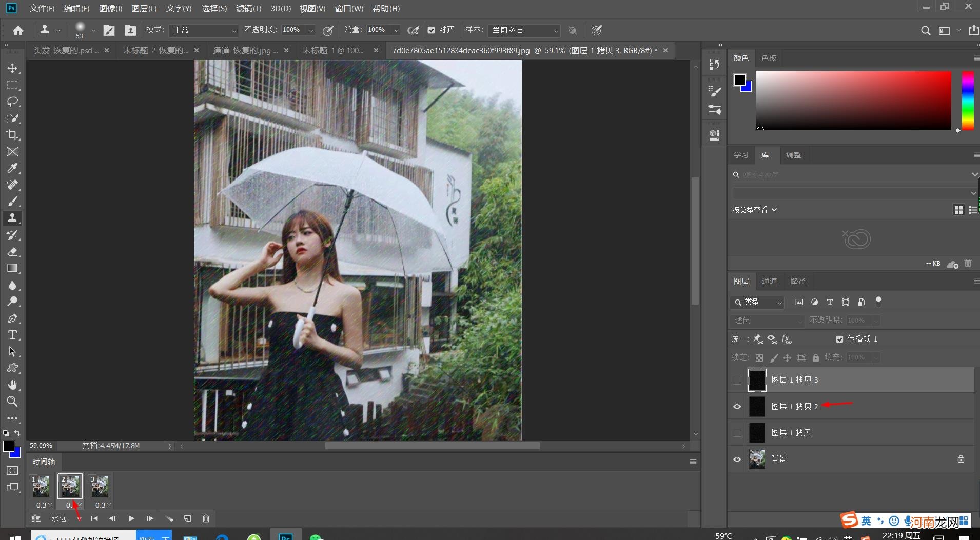
Task: Open the search icon at top right
Action: [925, 30]
